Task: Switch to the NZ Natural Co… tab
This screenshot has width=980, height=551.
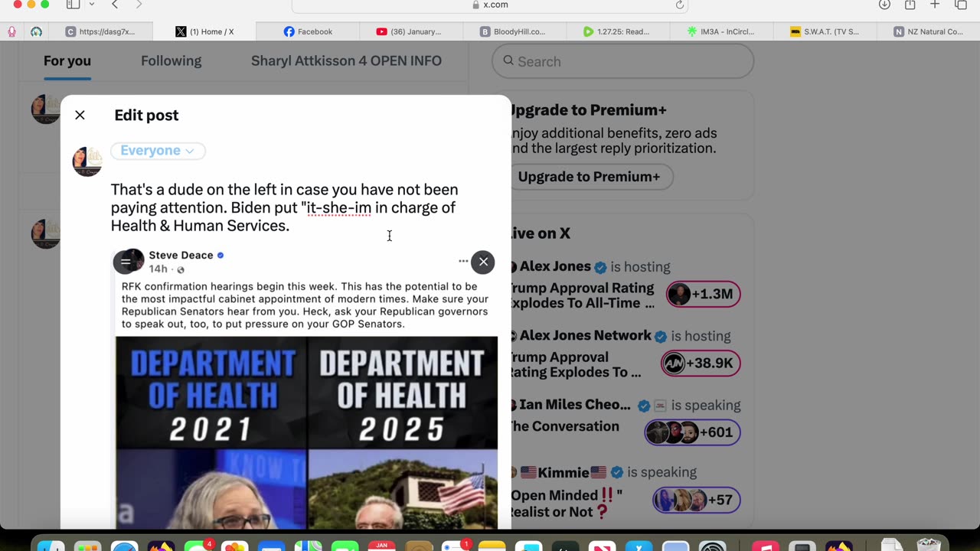Action: point(929,31)
